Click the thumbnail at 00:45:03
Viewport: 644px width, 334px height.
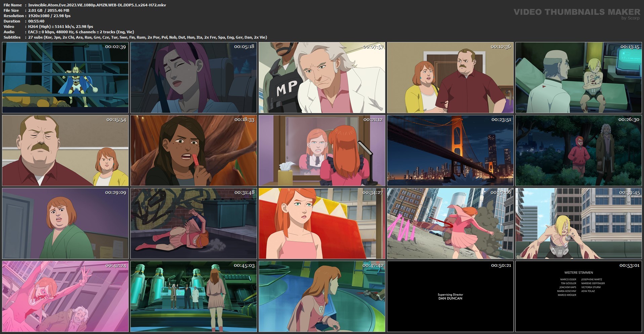[194, 296]
